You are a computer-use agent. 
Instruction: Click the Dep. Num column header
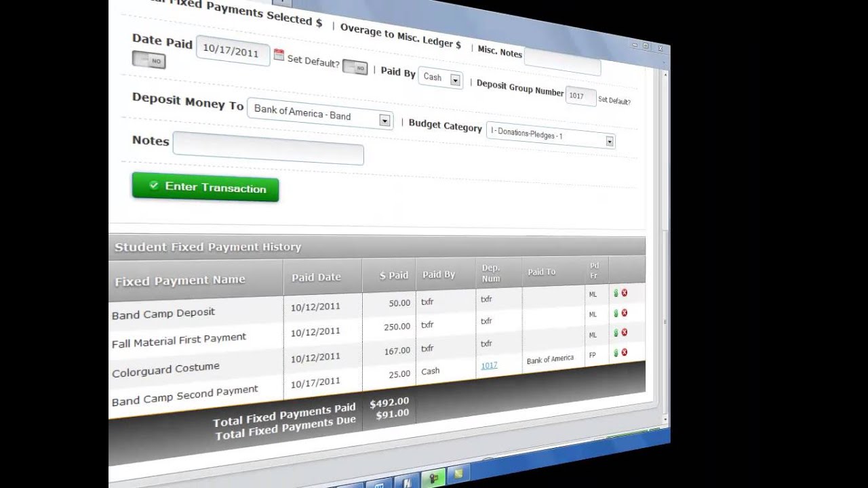click(491, 273)
